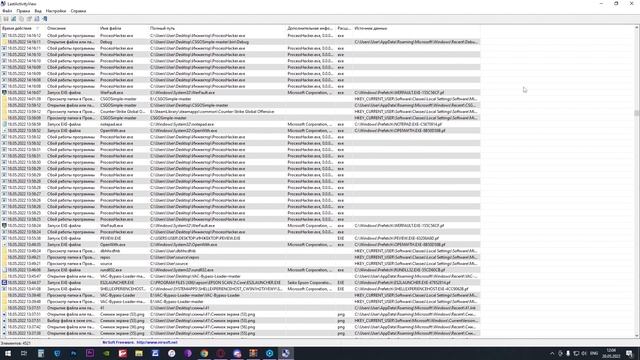Select the Debug file name row

coord(240,42)
